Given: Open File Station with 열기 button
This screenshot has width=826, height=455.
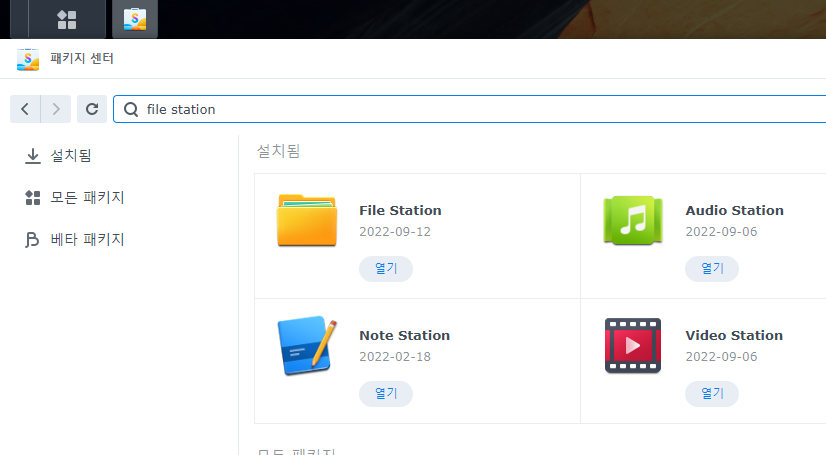Looking at the screenshot, I should 386,269.
